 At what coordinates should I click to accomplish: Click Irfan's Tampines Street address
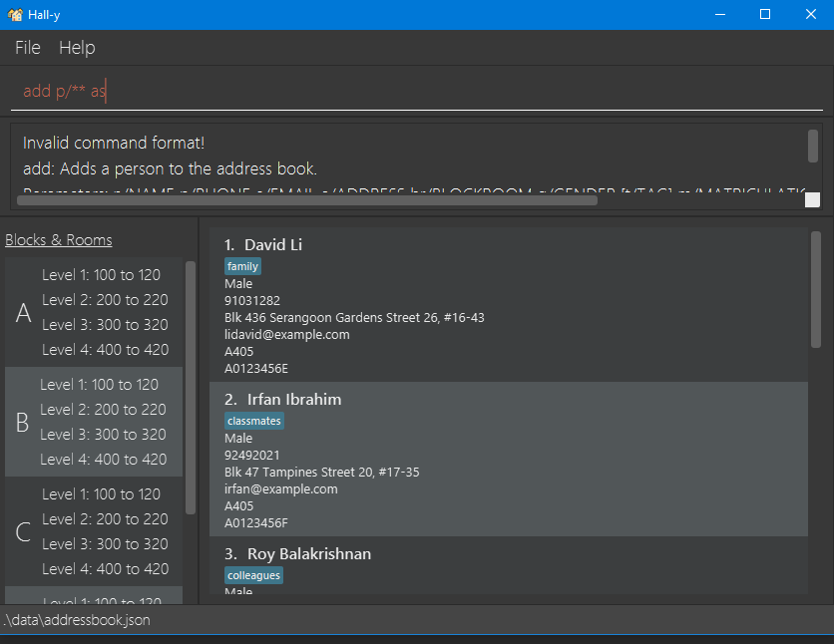pos(322,473)
